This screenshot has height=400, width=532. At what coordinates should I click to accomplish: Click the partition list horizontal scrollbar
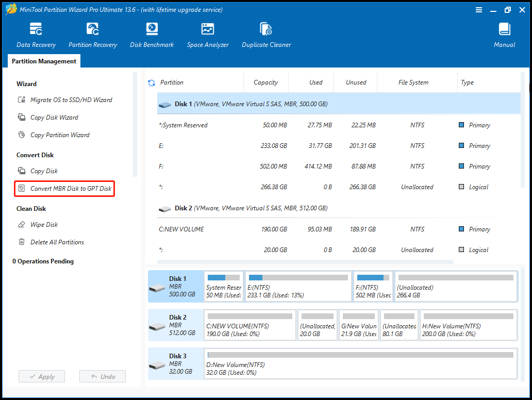(305, 262)
